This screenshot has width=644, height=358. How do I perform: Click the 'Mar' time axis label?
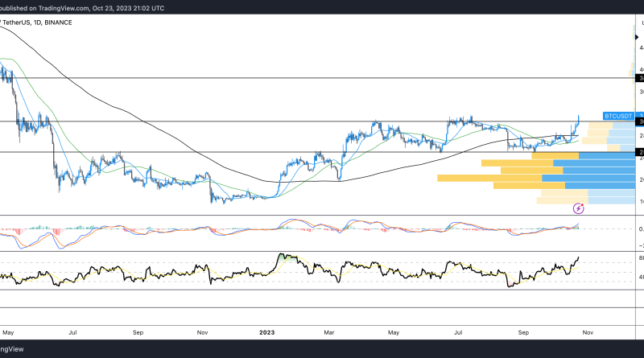pos(329,332)
